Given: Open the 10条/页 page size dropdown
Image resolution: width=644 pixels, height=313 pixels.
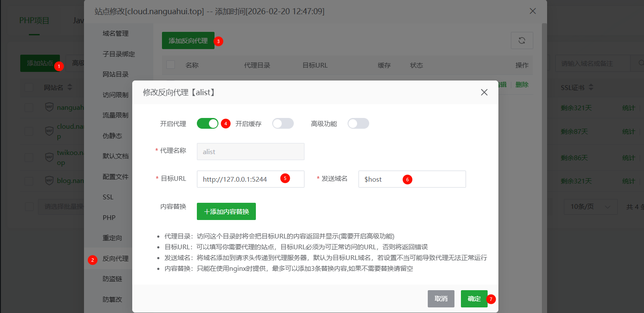Looking at the screenshot, I should [591, 207].
